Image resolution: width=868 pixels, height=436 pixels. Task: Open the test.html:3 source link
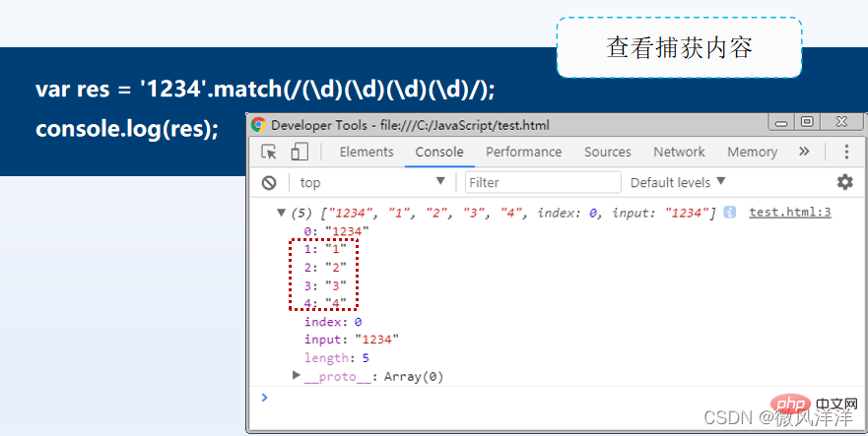[x=790, y=212]
